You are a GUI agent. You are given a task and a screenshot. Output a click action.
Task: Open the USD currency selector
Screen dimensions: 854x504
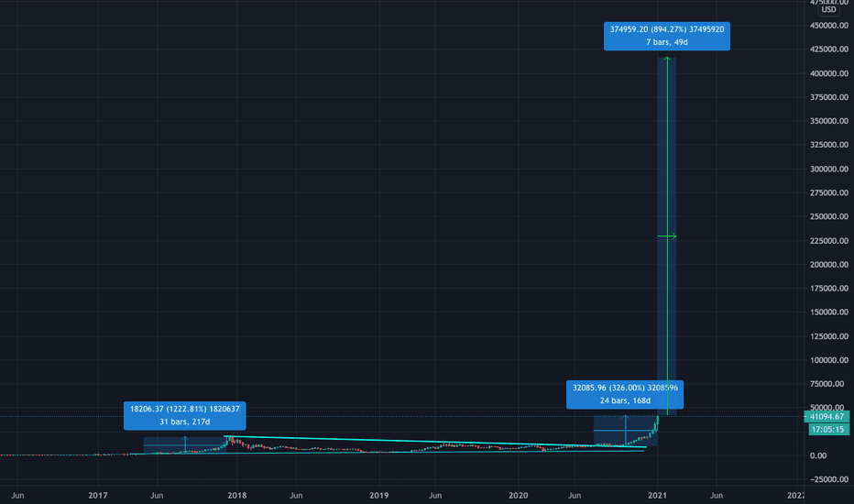[x=828, y=9]
